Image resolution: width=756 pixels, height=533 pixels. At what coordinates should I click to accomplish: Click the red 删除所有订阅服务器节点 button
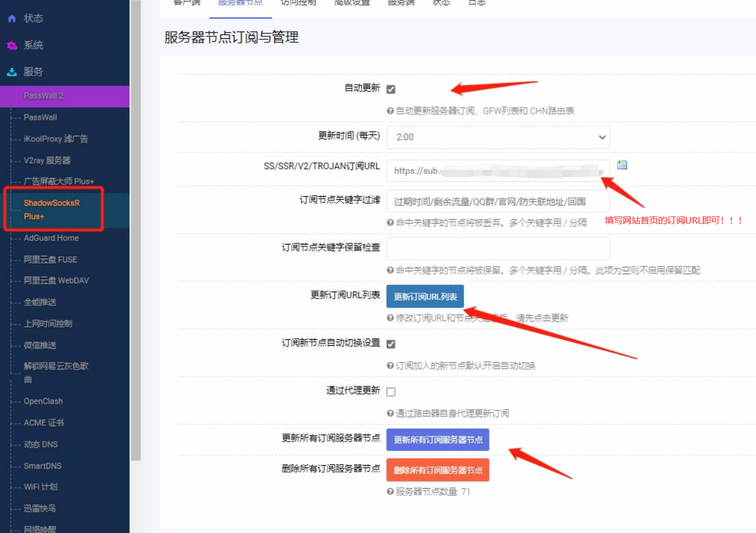(x=438, y=470)
